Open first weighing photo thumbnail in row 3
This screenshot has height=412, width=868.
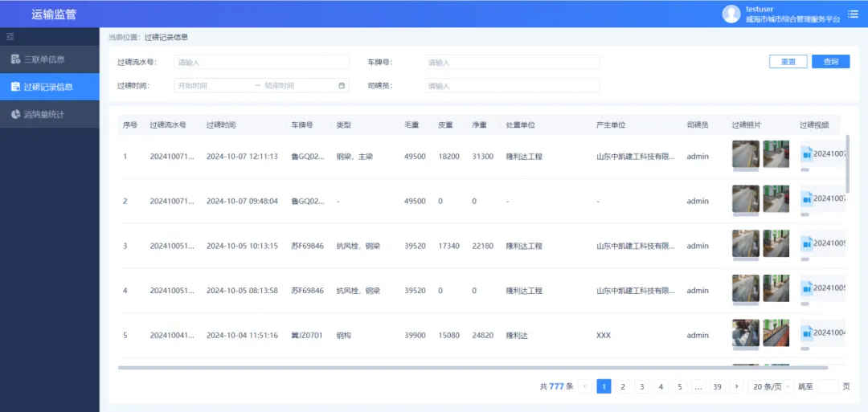[x=745, y=243]
